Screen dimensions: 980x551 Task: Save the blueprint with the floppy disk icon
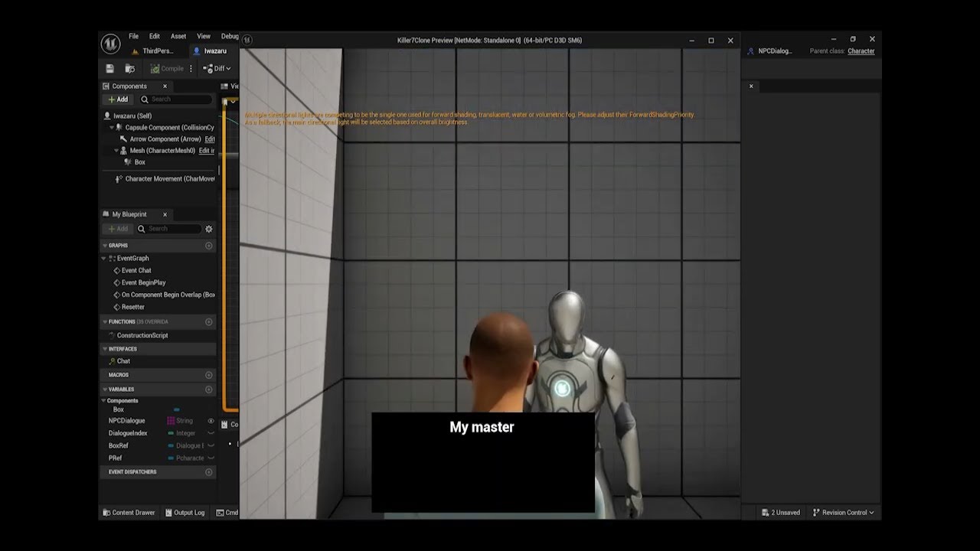coord(109,69)
